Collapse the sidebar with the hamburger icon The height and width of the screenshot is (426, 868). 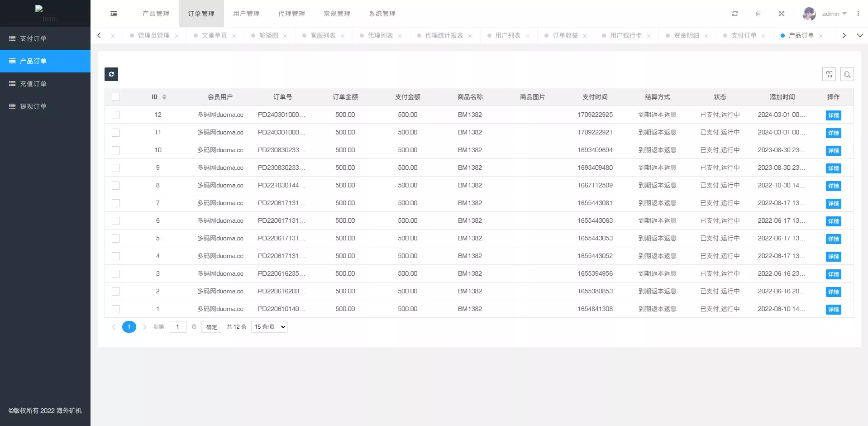click(114, 14)
